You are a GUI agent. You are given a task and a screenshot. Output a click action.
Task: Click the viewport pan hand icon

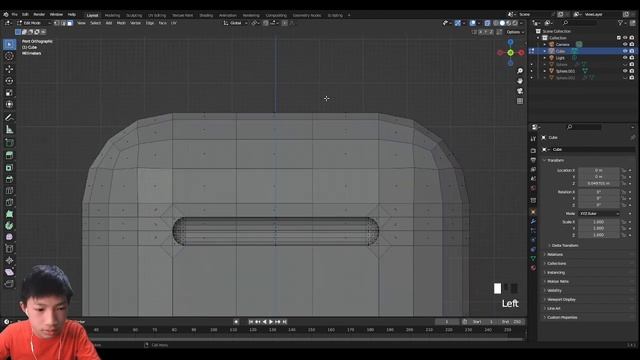pyautogui.click(x=520, y=81)
